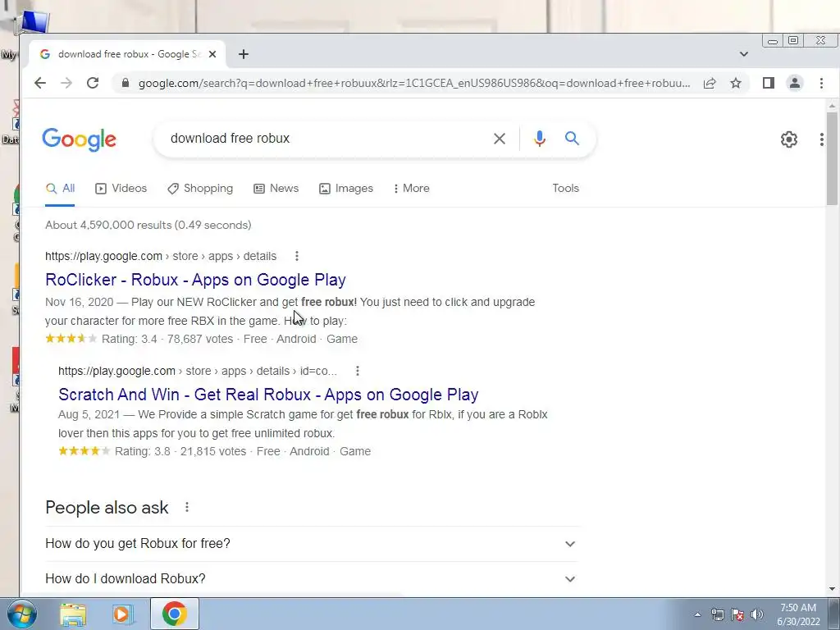Viewport: 840px width, 630px height.
Task: Switch to the Shopping tab
Action: tap(200, 189)
